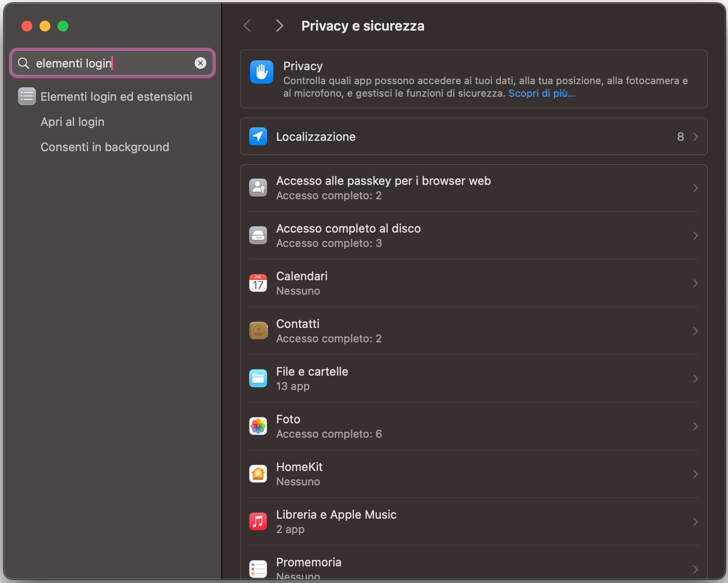This screenshot has height=583, width=728.
Task: Click the Promemoria reminders icon
Action: point(258,569)
